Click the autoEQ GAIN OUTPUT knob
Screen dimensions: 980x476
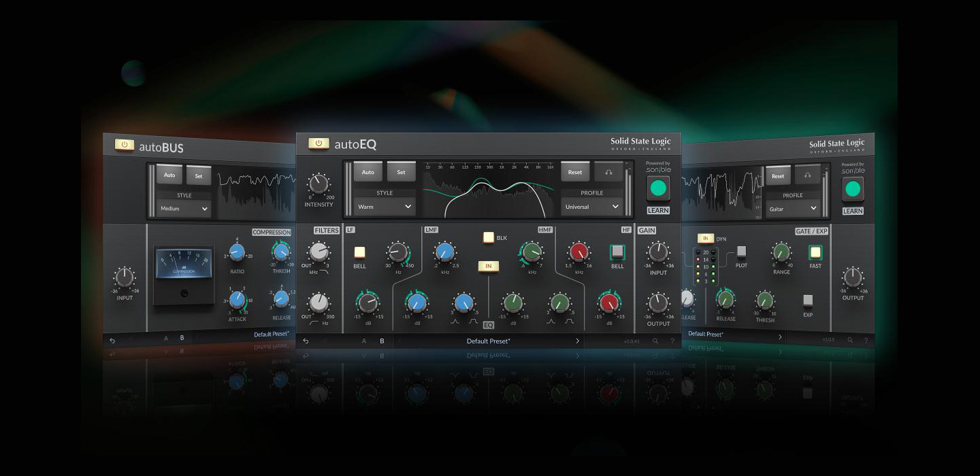point(657,303)
